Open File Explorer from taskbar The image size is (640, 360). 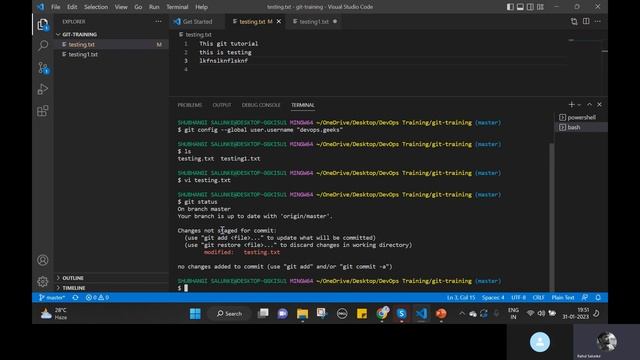pyautogui.click(x=302, y=313)
